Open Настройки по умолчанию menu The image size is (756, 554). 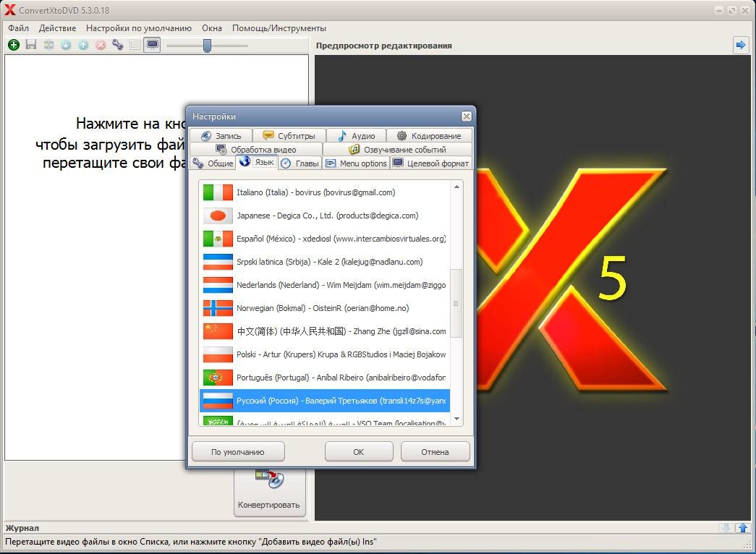coord(139,28)
